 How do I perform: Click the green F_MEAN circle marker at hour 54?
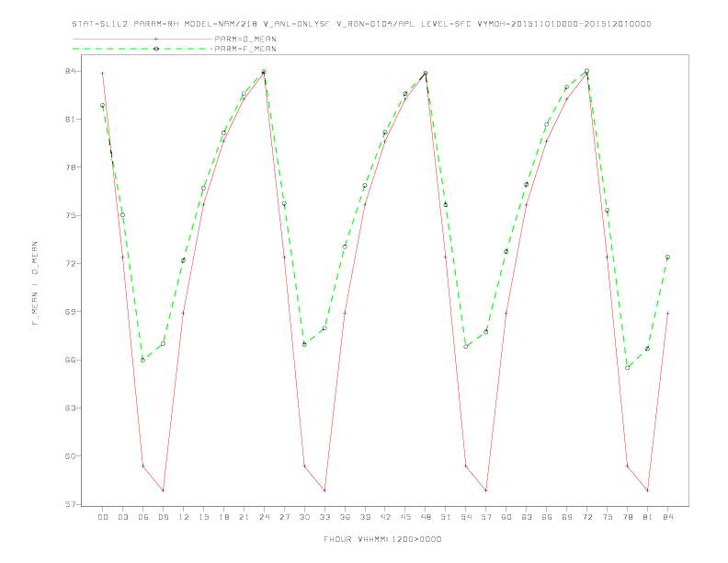tap(466, 347)
